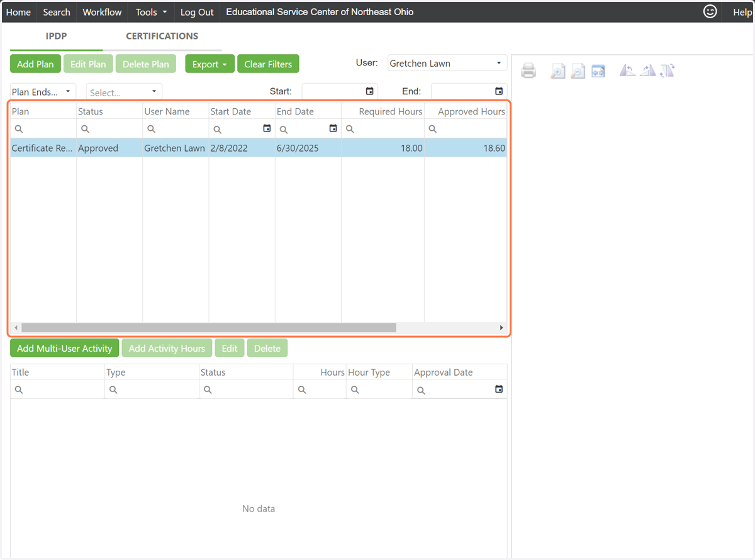Open the Tools dropdown menu
Image resolution: width=755 pixels, height=560 pixels.
[x=151, y=12]
